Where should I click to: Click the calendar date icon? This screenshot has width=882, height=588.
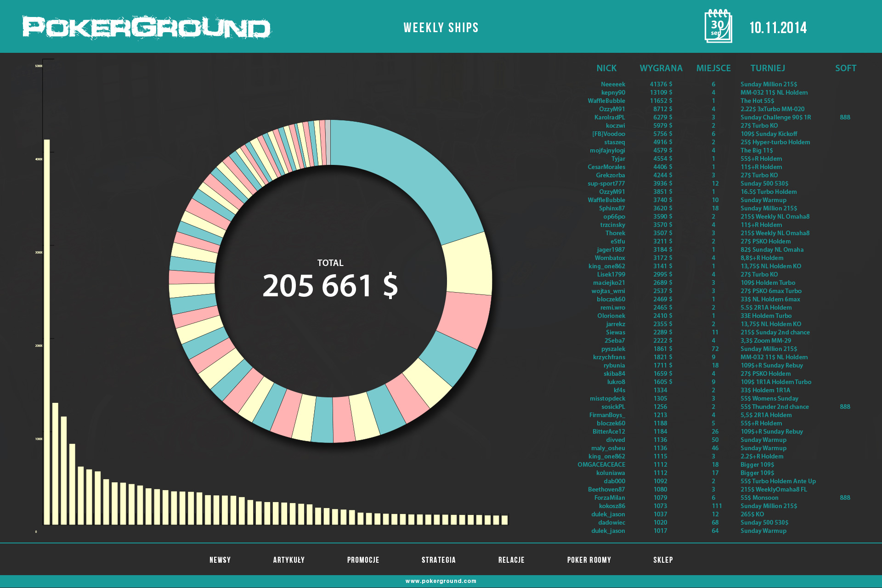point(718,26)
